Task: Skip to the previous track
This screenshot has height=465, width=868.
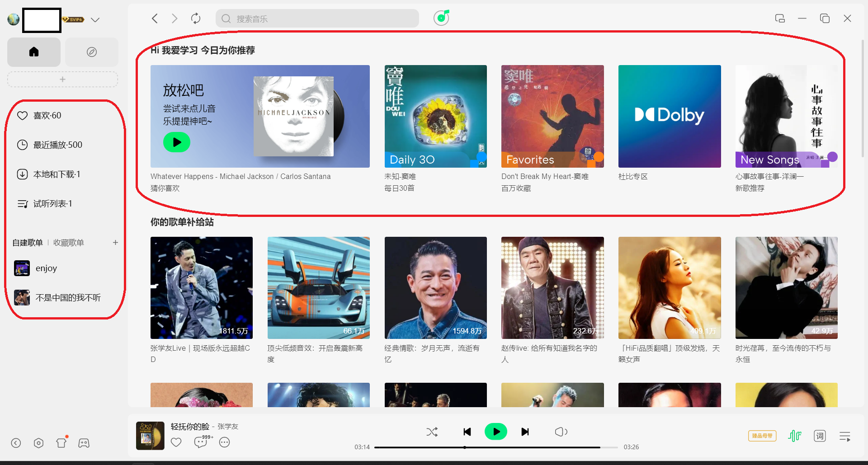Action: pyautogui.click(x=467, y=432)
